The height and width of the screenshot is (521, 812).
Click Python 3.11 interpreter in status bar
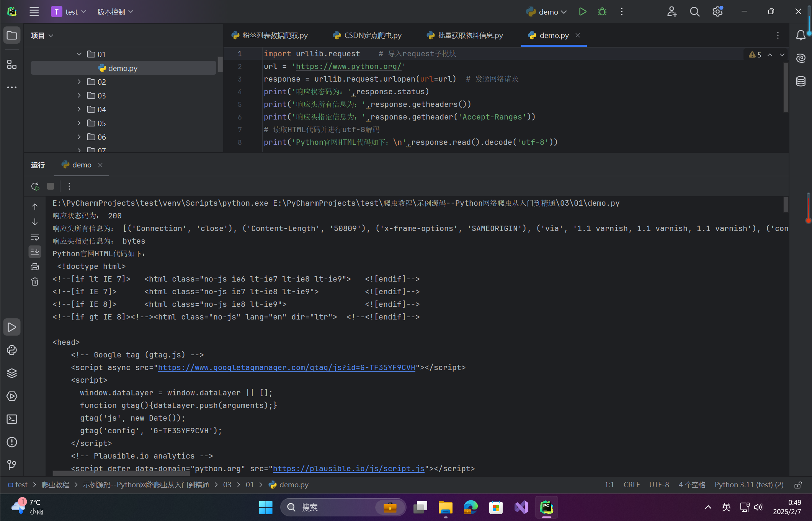point(748,485)
